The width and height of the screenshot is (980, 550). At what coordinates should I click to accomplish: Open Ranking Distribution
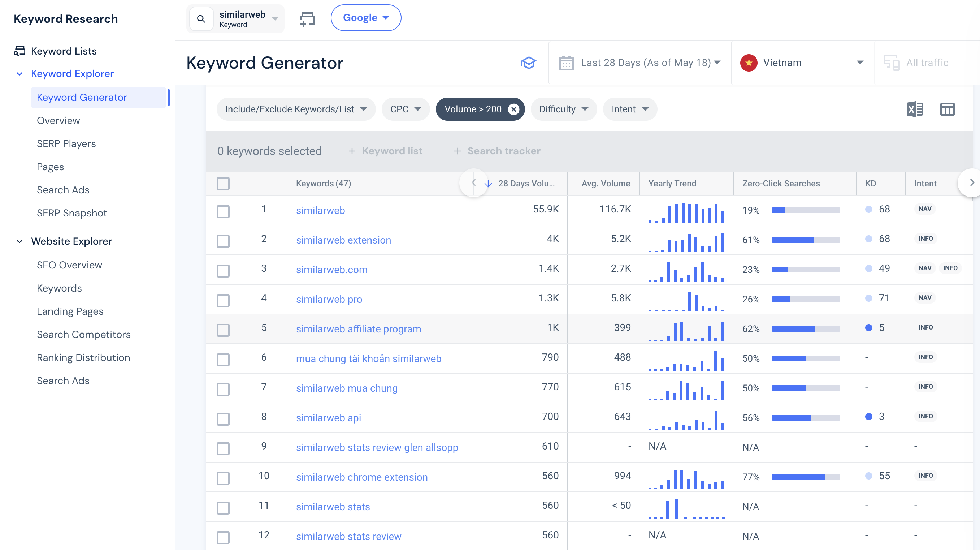click(x=83, y=358)
